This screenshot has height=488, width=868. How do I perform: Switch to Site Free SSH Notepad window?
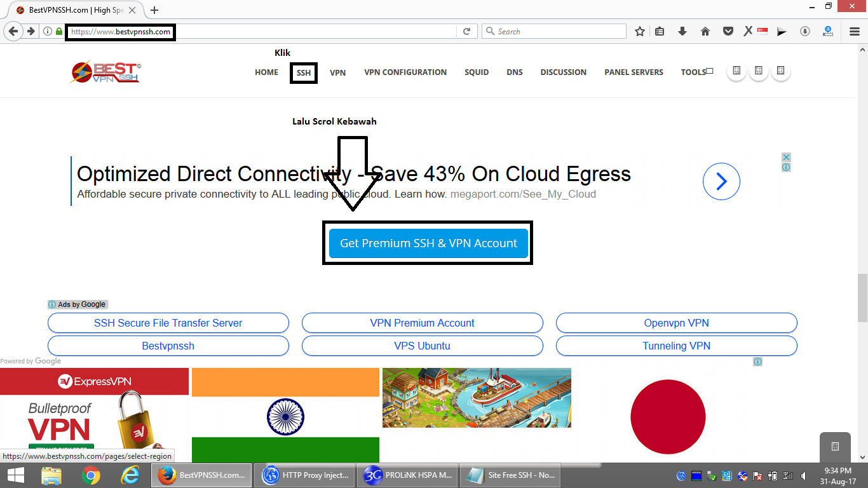tap(512, 475)
